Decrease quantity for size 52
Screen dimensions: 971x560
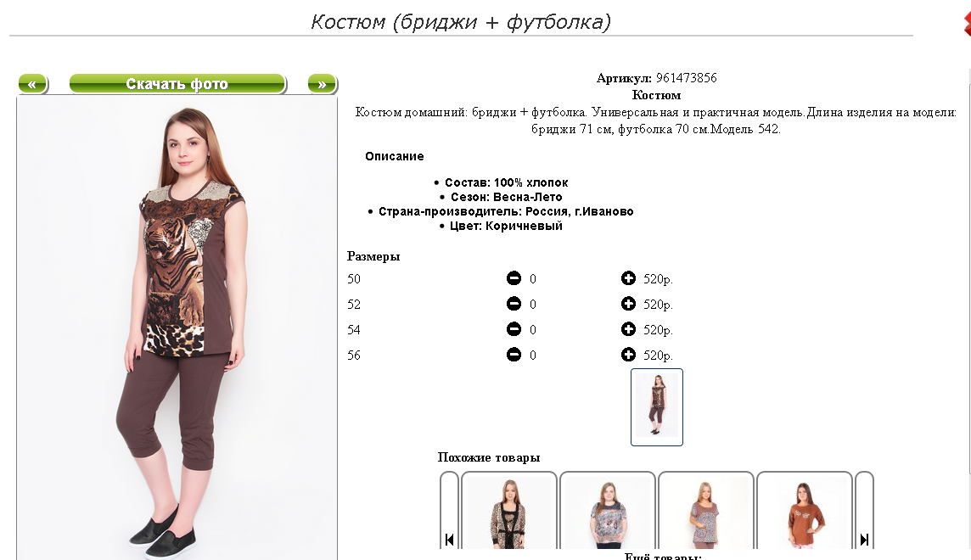[x=514, y=304]
